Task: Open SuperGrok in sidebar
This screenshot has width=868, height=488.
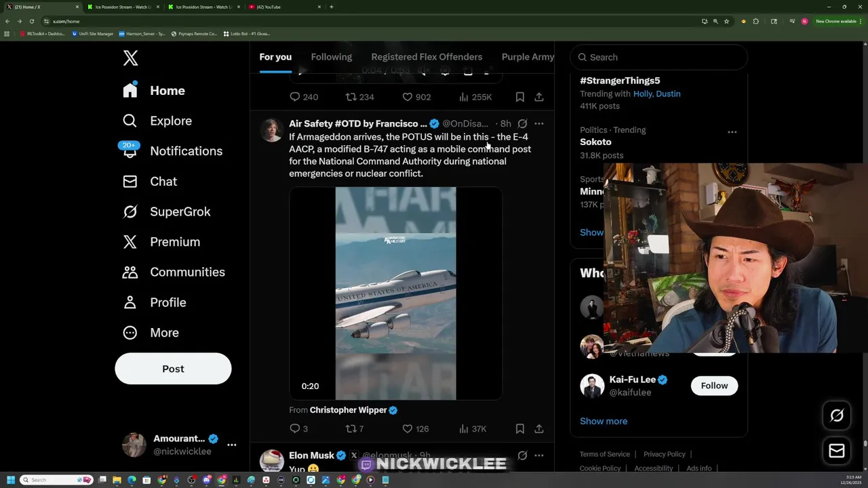Action: (166, 211)
